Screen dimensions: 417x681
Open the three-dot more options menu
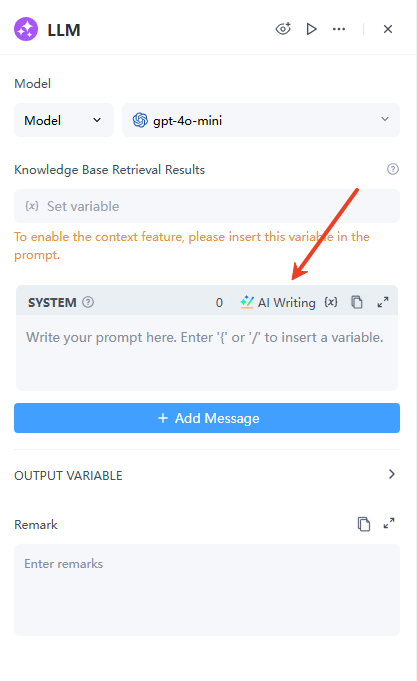click(x=339, y=29)
